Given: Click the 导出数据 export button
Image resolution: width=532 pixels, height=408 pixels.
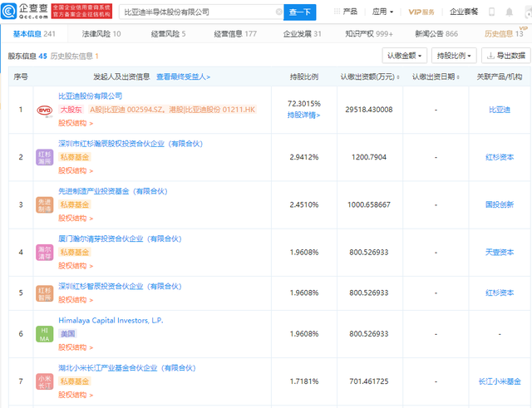Looking at the screenshot, I should [x=505, y=56].
